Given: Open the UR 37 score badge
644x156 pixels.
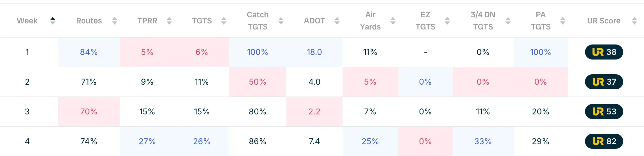Looking at the screenshot, I should pyautogui.click(x=604, y=82).
